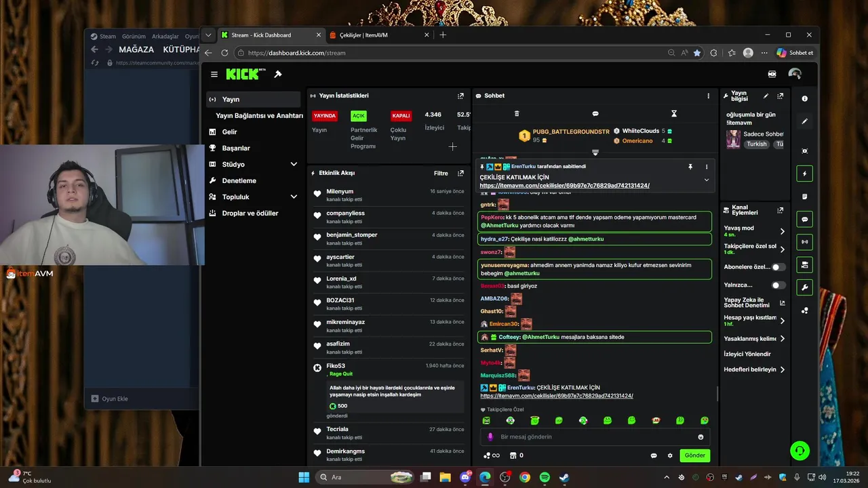Click the pin icon next to Kick logo

click(x=278, y=74)
